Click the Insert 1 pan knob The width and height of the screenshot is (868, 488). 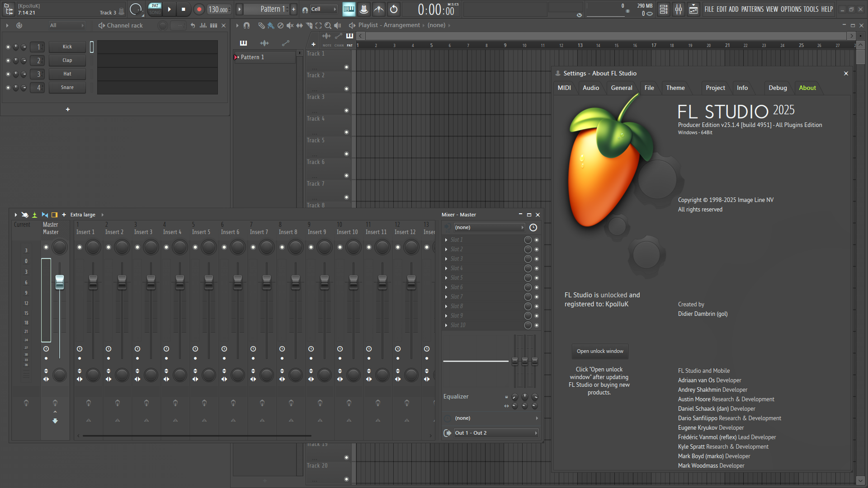[x=93, y=247]
